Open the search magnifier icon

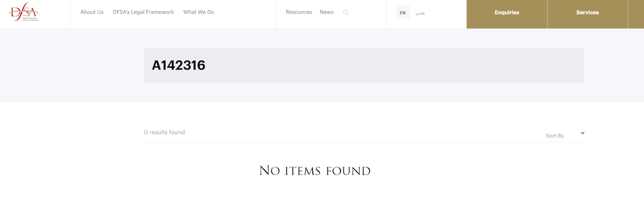click(x=346, y=12)
